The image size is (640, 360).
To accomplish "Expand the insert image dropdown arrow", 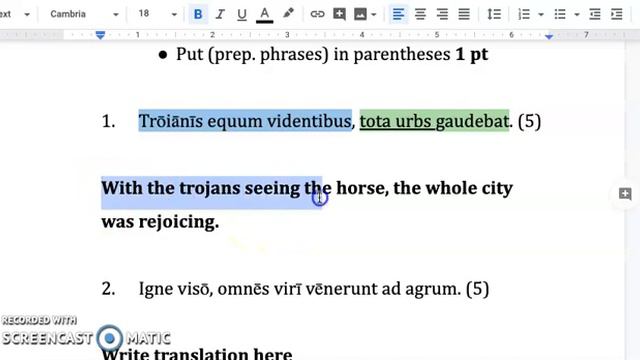I will 373,15.
